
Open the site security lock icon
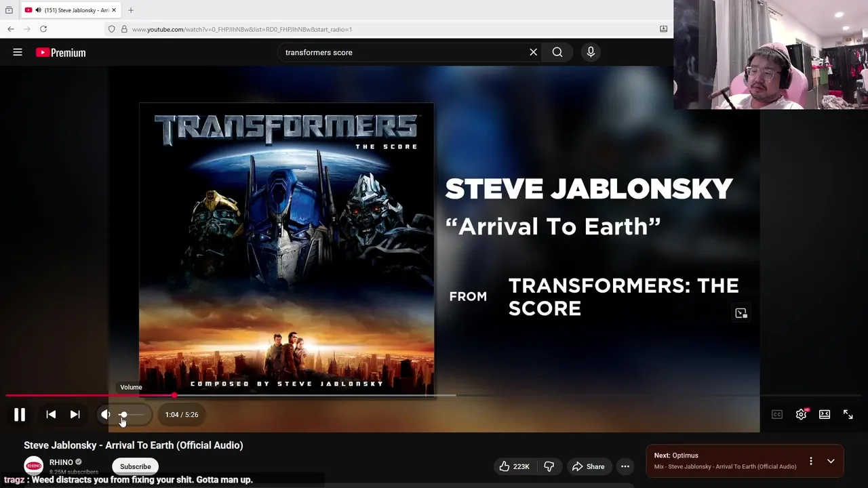point(124,29)
